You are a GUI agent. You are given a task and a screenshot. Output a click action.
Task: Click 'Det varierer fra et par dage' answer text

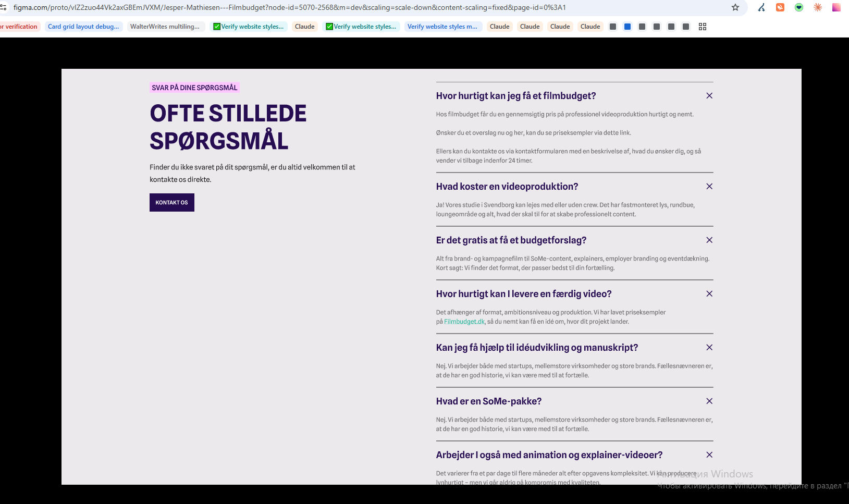567,477
